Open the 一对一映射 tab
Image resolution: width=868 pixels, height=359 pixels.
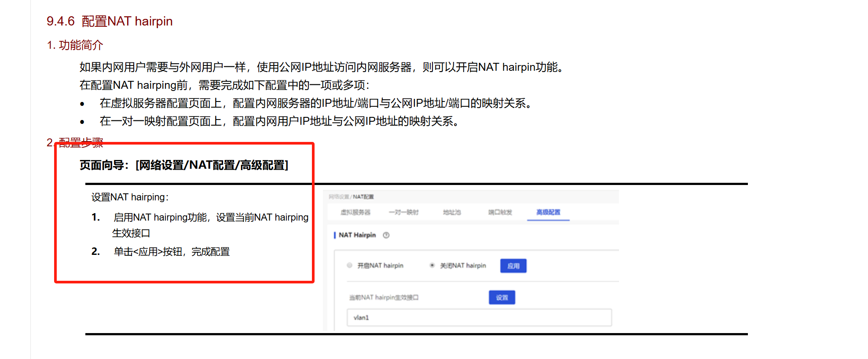pos(403,212)
